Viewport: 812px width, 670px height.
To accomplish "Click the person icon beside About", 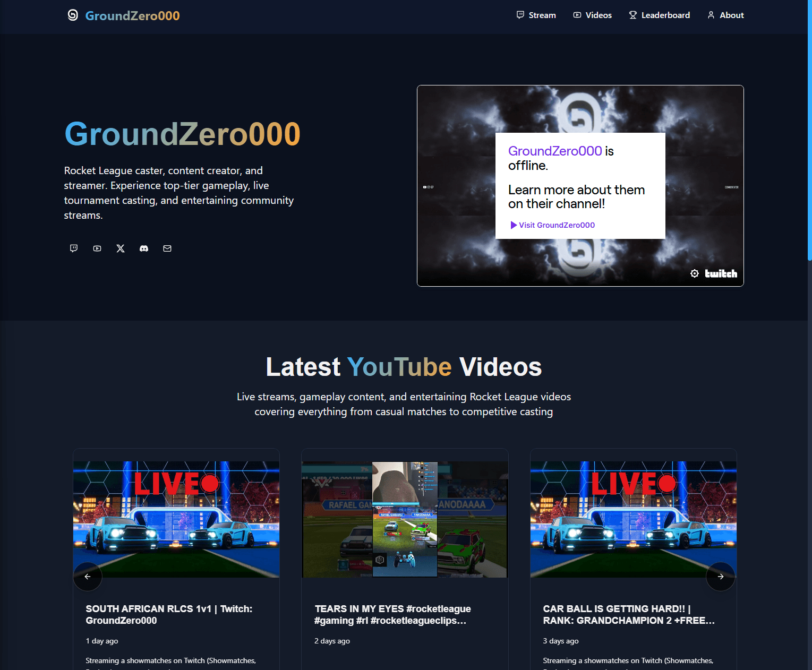I will (711, 15).
